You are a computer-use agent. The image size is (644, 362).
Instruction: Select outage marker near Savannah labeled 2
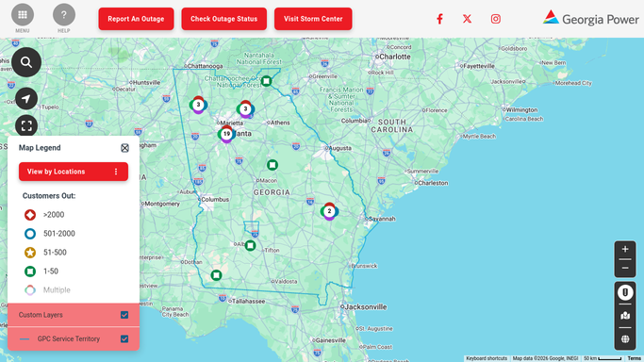click(329, 211)
